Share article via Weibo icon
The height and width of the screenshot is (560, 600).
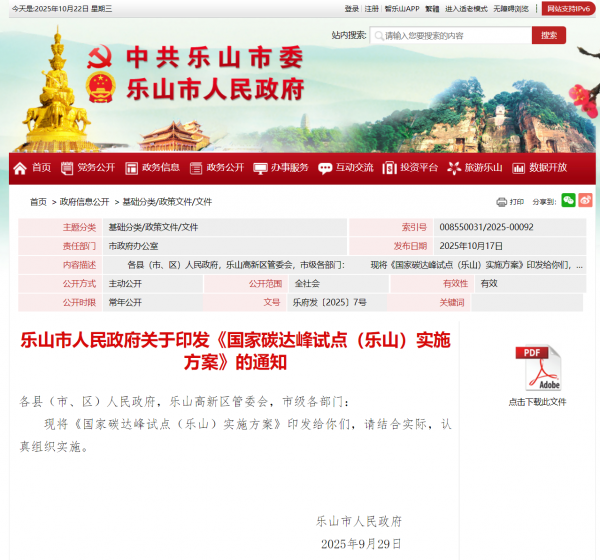click(x=585, y=200)
